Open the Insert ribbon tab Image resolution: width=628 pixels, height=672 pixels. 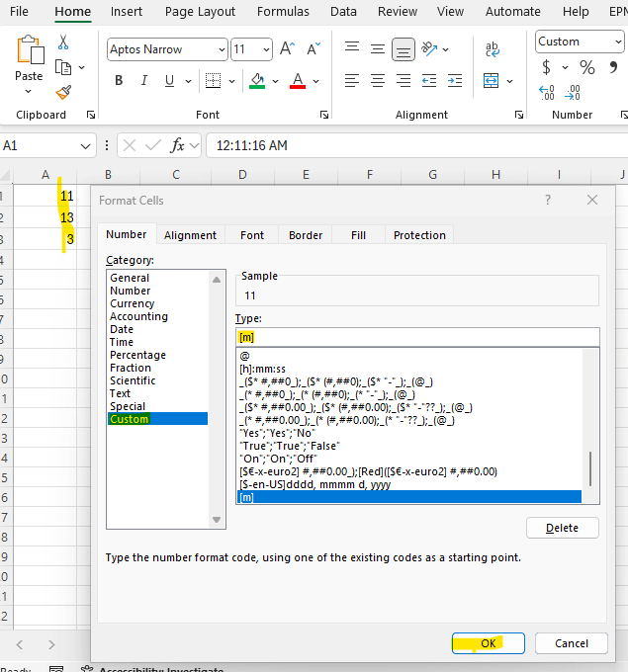[x=127, y=12]
